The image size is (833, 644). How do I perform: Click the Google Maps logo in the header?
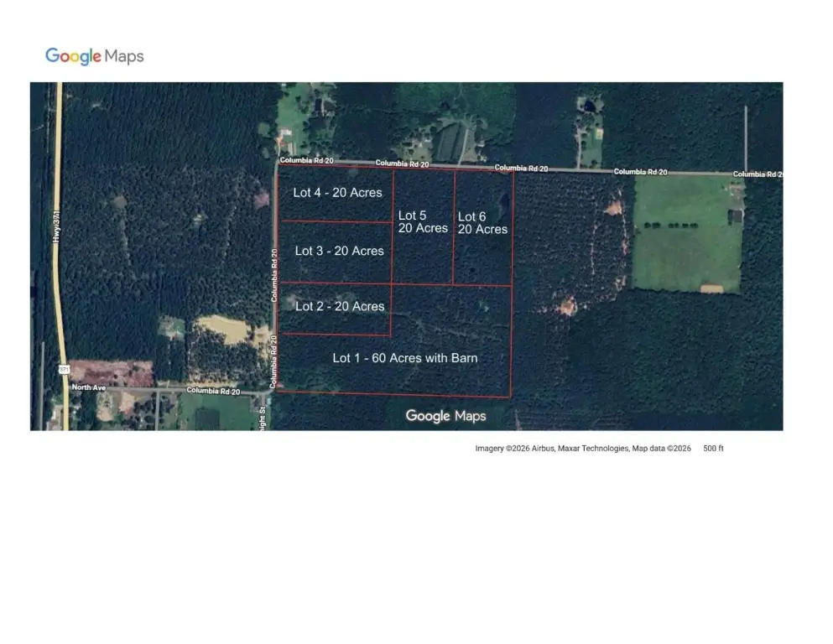(x=94, y=56)
